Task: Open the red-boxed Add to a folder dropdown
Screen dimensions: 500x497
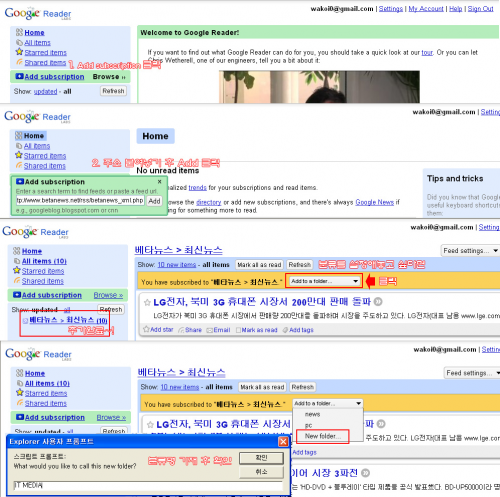Action: (x=325, y=281)
